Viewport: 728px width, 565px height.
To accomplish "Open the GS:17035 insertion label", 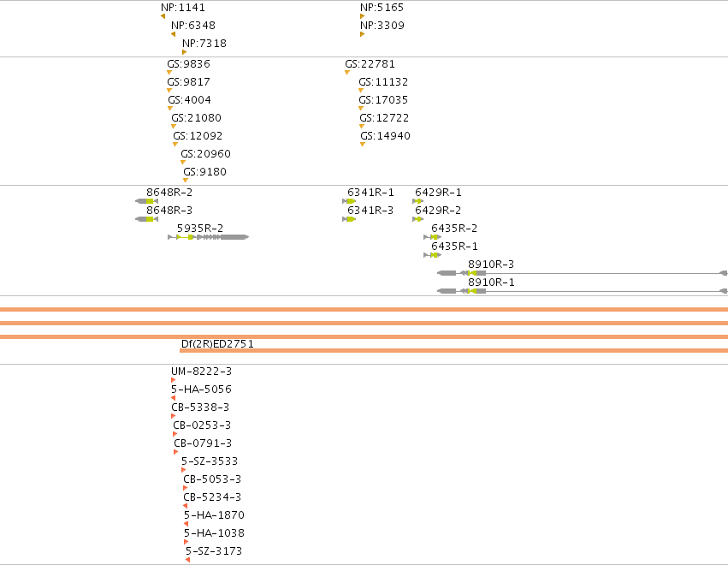I will [x=383, y=100].
